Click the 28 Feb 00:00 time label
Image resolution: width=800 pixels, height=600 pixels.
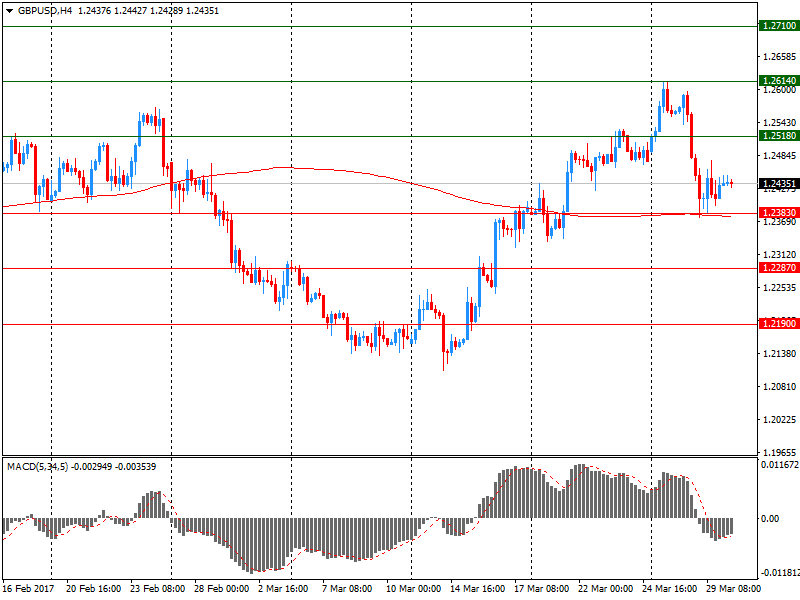point(221,589)
